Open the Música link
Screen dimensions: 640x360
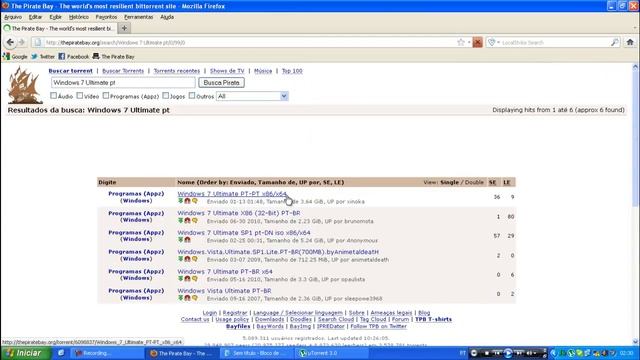coord(263,71)
